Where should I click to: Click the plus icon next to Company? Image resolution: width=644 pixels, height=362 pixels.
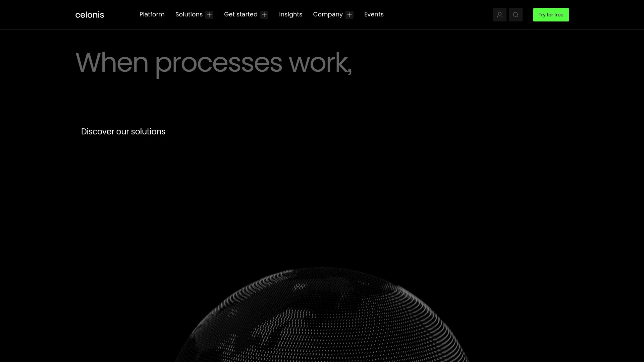(x=349, y=14)
